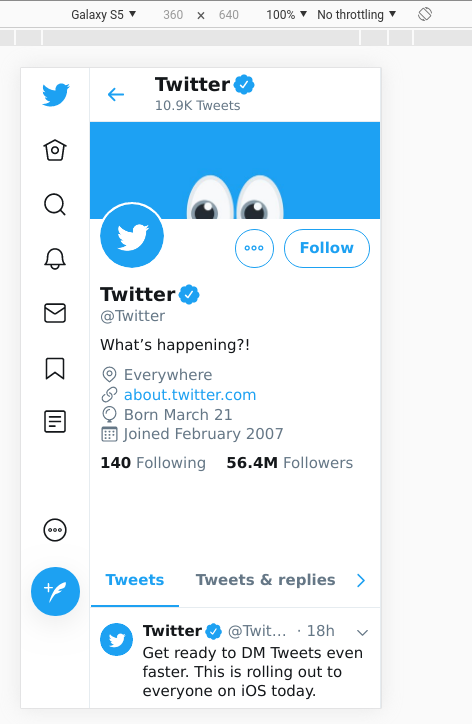
Task: Open the No throttling dropdown
Action: pyautogui.click(x=357, y=14)
